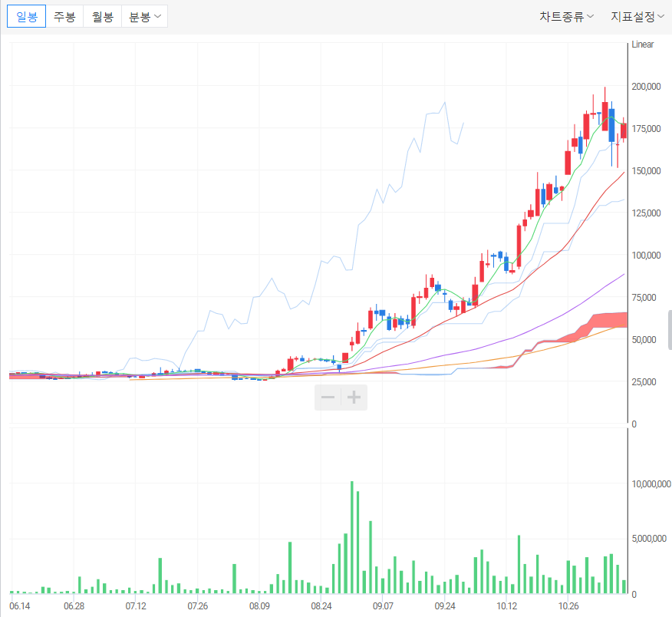Click the 50,000 price axis label
Image resolution: width=672 pixels, height=617 pixels.
click(644, 340)
